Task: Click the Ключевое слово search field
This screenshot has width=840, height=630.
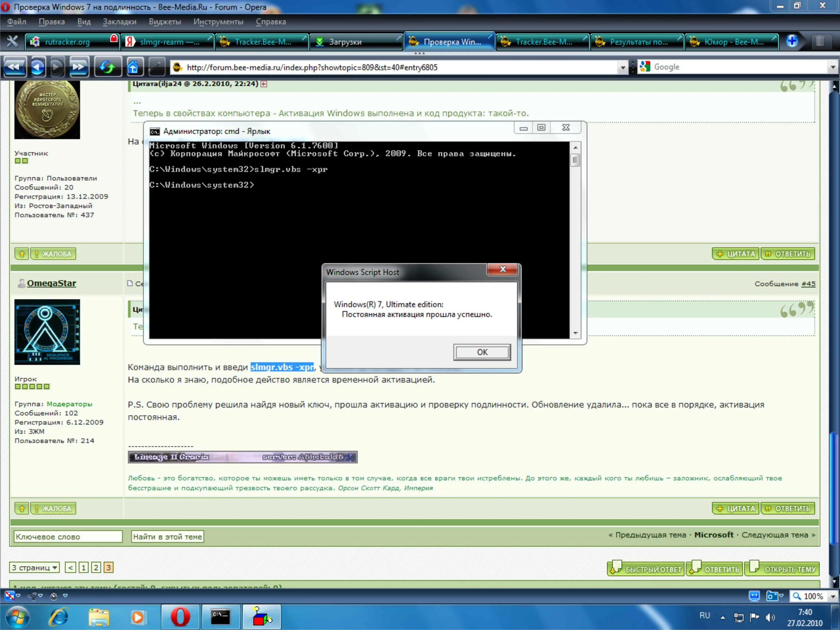Action: 68,536
